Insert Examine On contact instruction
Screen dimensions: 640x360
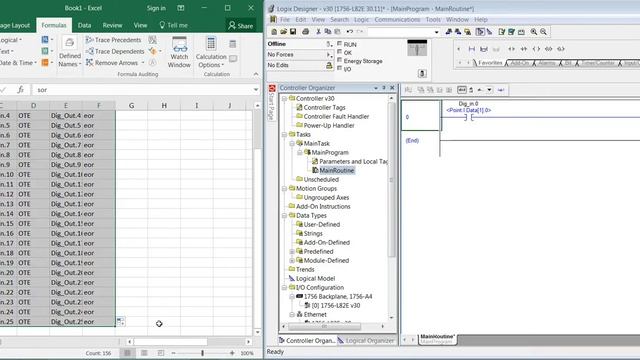tap(511, 49)
